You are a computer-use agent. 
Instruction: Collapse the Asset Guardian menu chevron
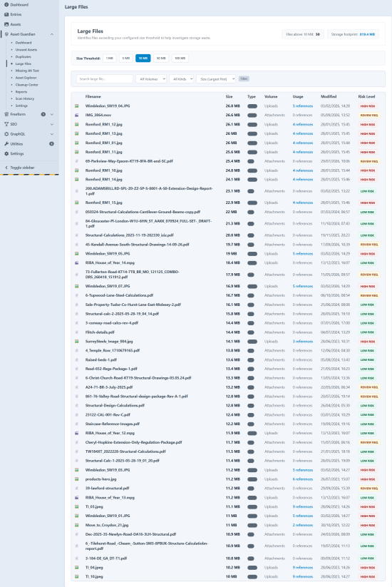[52, 34]
